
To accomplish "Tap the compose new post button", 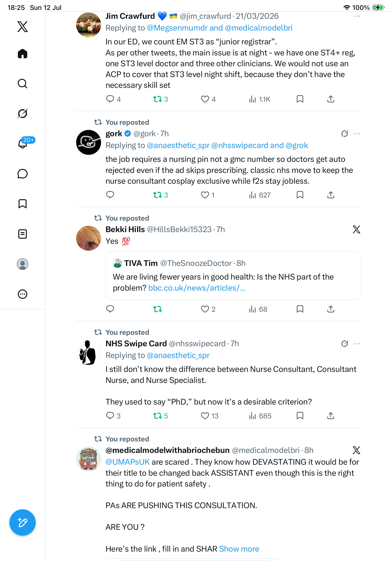I will click(23, 522).
